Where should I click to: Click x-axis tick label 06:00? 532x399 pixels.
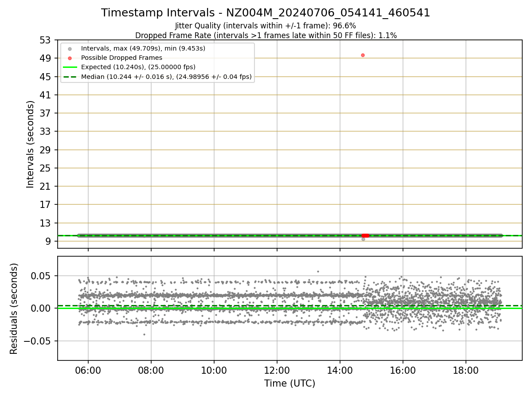(88, 370)
